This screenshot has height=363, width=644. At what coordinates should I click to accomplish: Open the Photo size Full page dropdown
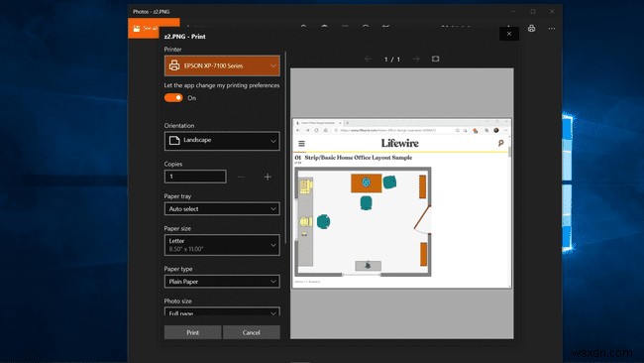click(x=222, y=311)
